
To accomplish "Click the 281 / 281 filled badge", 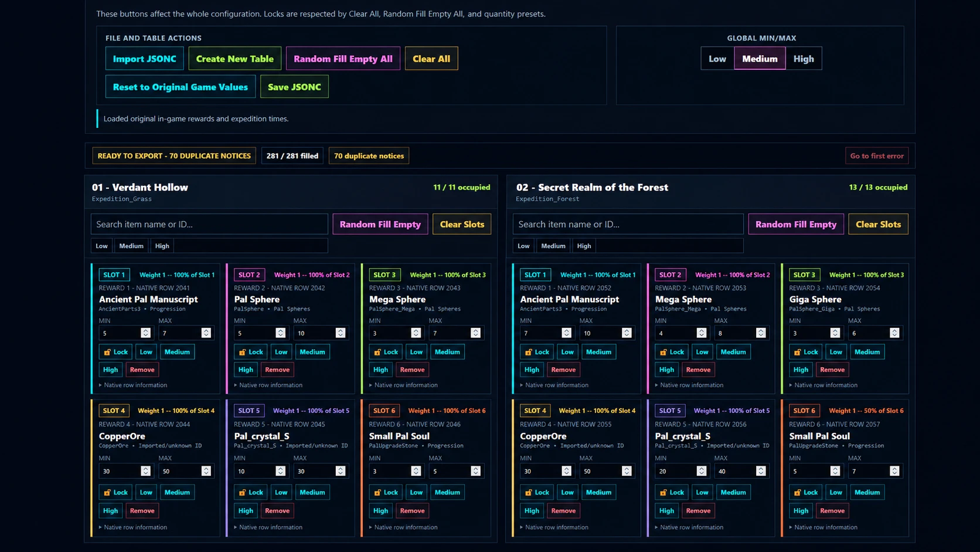I will point(292,156).
